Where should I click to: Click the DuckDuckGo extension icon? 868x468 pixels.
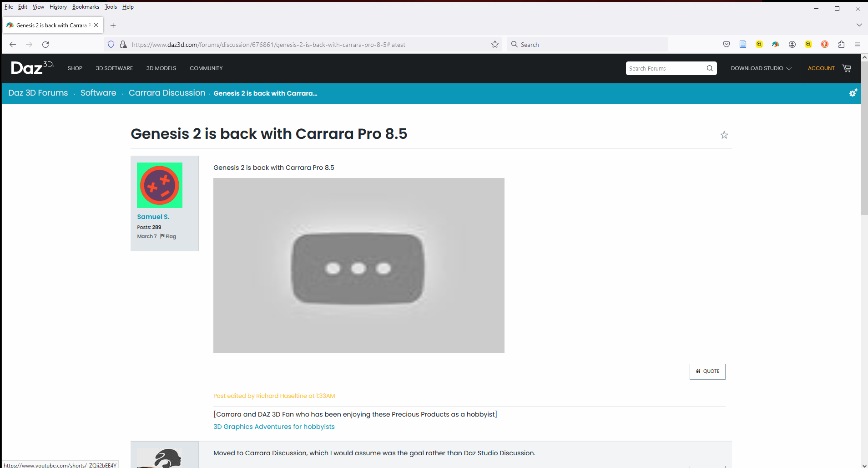(x=825, y=44)
